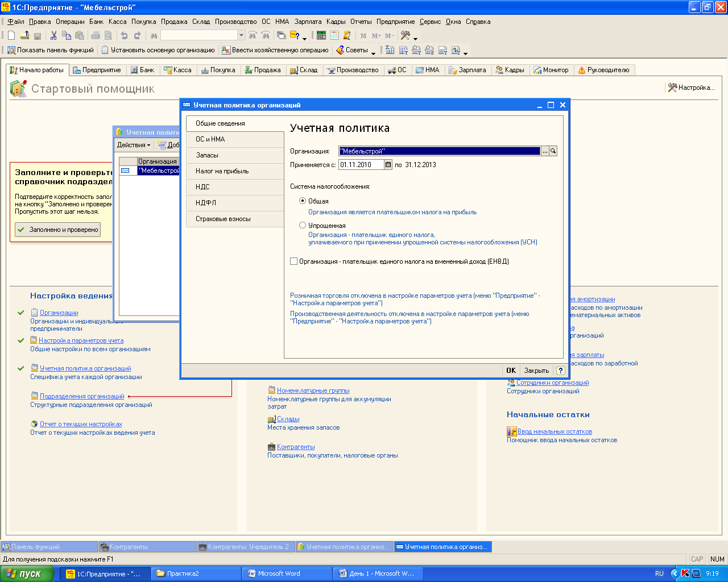Viewport: 728px width, 582px height.
Task: Click the question mark help button in dialog
Action: point(560,371)
